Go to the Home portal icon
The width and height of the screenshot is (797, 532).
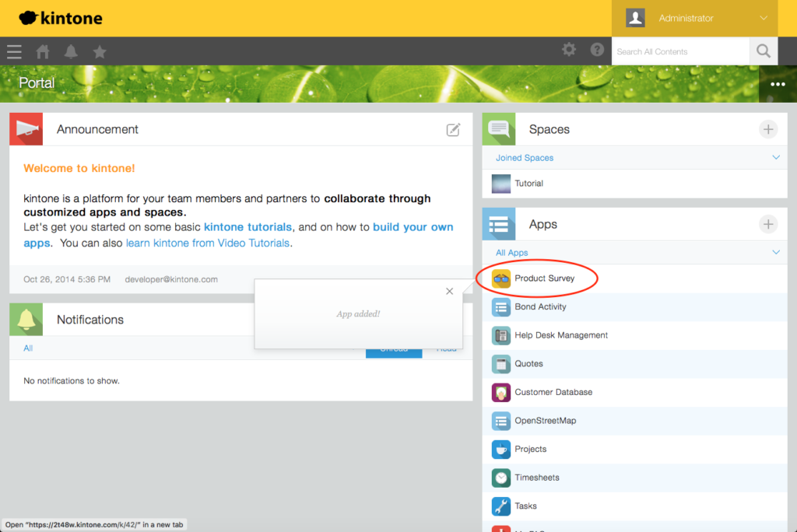pos(43,52)
